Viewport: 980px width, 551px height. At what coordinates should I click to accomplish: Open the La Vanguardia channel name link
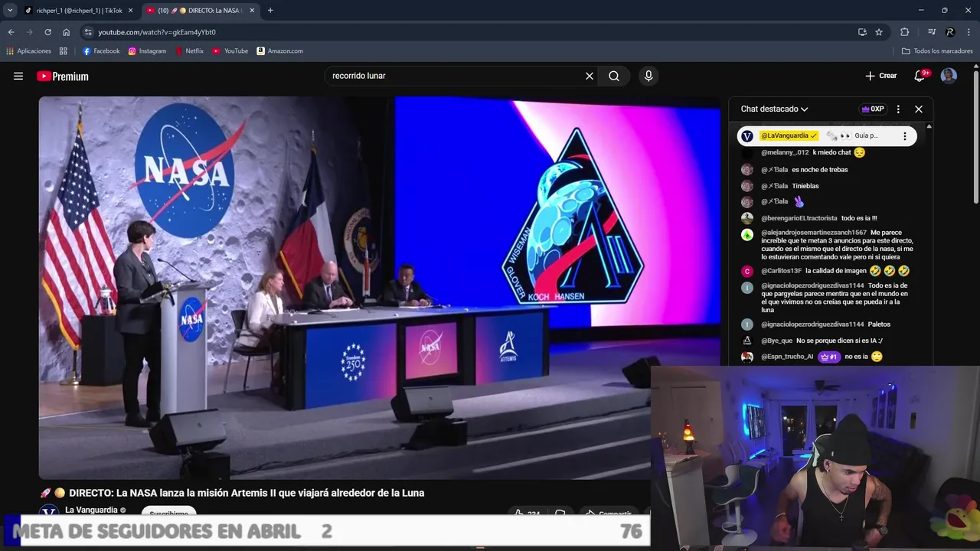91,510
